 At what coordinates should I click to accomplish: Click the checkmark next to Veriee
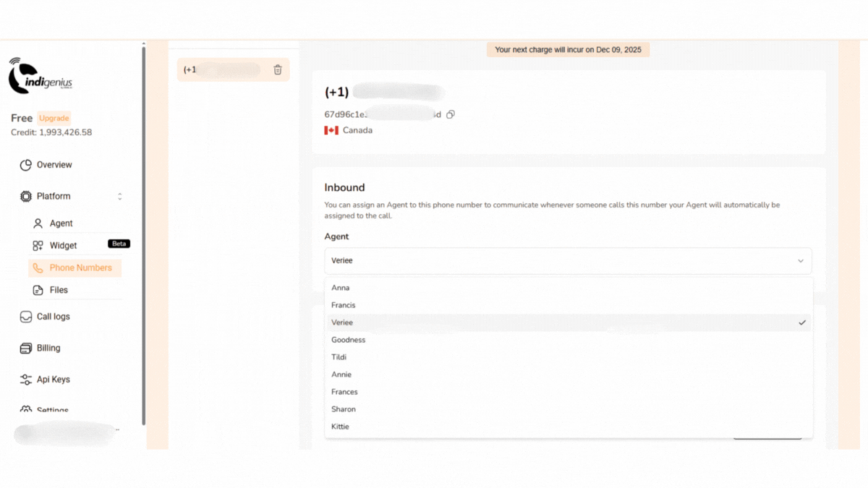tap(802, 322)
